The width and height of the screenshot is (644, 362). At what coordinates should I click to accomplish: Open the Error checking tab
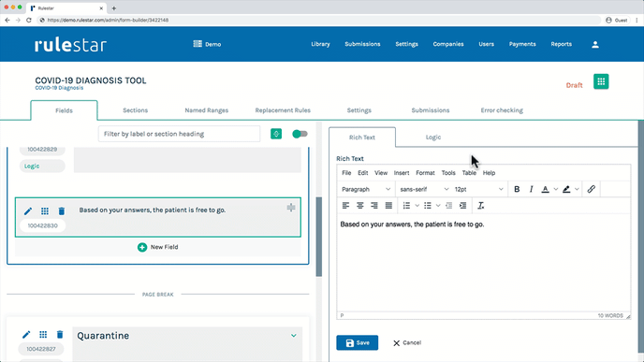tap(502, 110)
